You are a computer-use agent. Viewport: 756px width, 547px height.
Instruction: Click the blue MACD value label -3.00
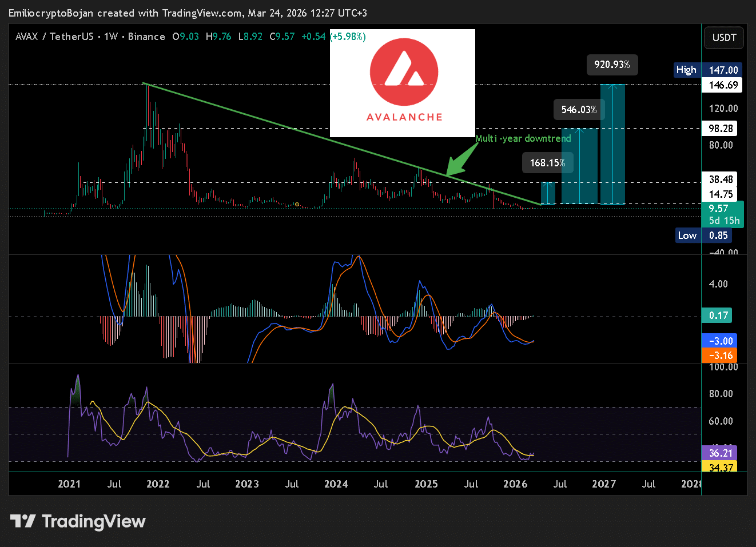720,341
